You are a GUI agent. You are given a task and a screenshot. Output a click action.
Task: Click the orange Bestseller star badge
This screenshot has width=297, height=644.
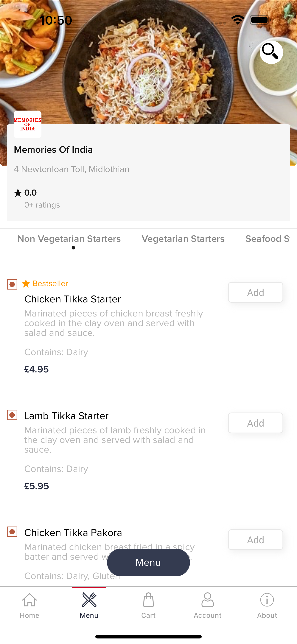26,284
